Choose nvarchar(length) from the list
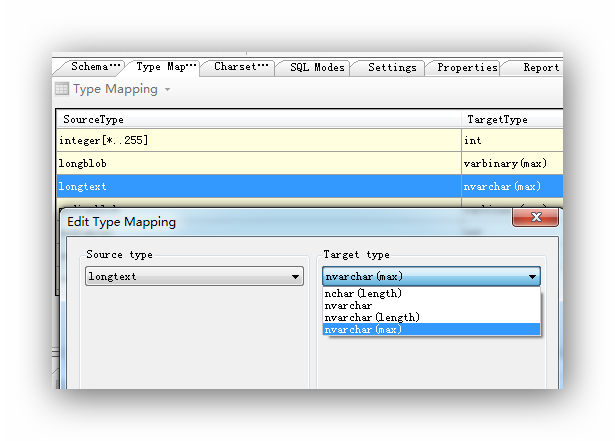The image size is (615, 441). coord(431,317)
